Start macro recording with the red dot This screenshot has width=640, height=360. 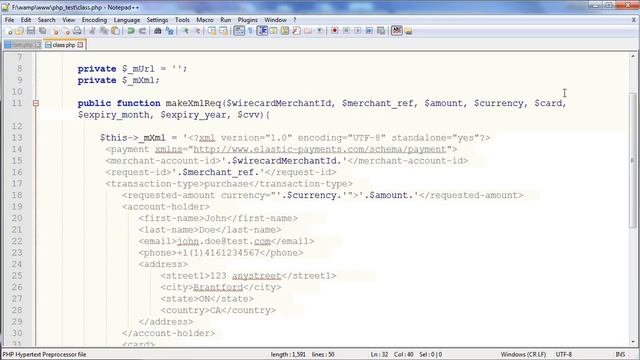tap(335, 31)
